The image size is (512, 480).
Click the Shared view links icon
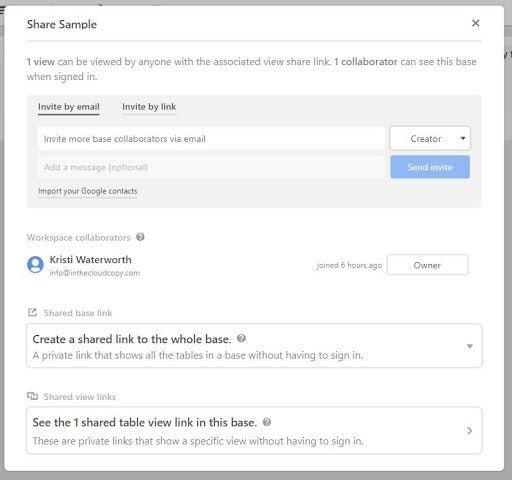click(32, 396)
